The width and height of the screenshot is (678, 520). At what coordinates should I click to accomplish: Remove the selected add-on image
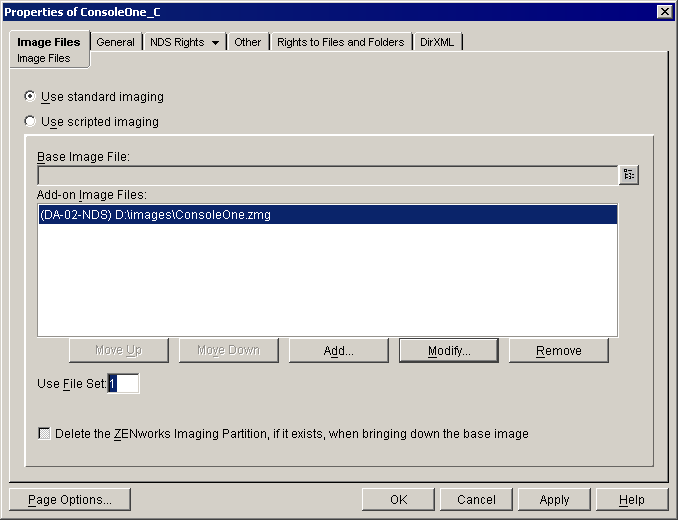click(x=559, y=350)
